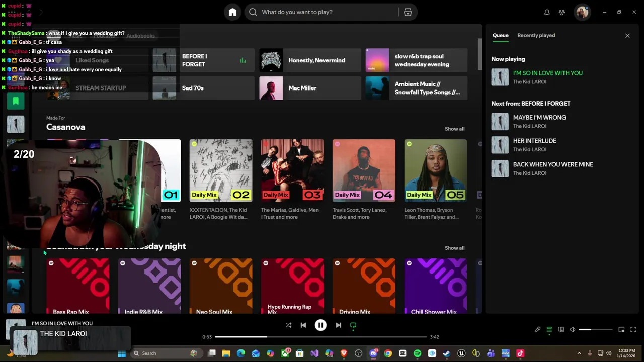Open Daily Mix 03 cover
The width and height of the screenshot is (644, 362).
click(x=292, y=170)
